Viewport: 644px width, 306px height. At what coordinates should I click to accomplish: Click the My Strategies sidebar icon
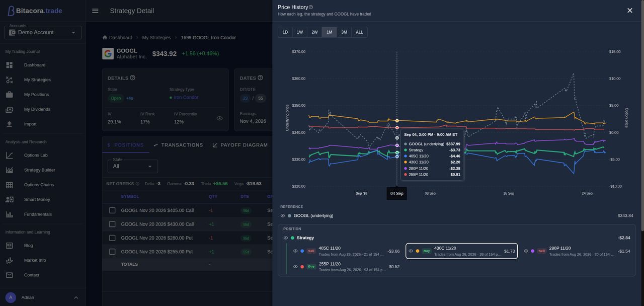9,80
